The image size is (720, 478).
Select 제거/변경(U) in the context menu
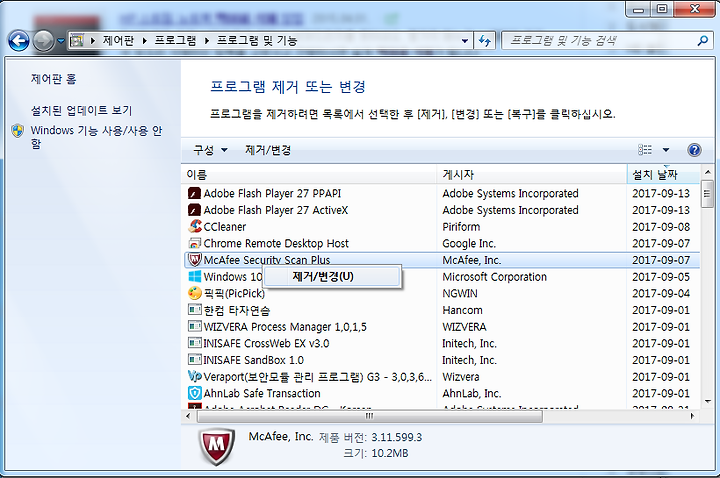point(331,276)
